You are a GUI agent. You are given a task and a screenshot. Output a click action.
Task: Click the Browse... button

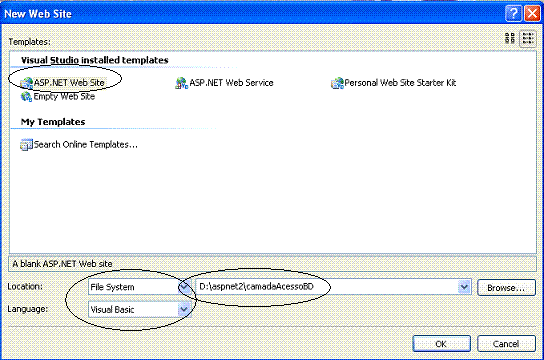pyautogui.click(x=506, y=288)
